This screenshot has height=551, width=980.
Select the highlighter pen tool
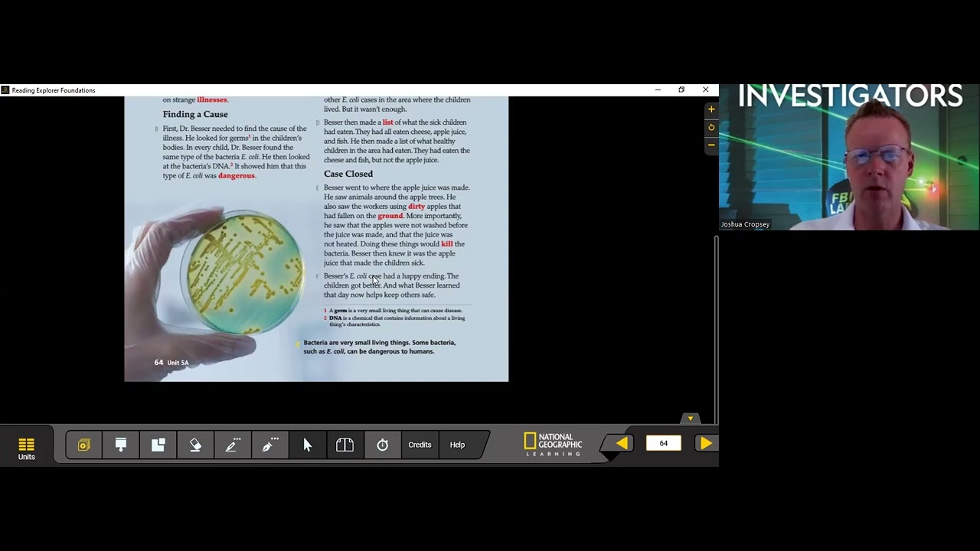pos(233,445)
